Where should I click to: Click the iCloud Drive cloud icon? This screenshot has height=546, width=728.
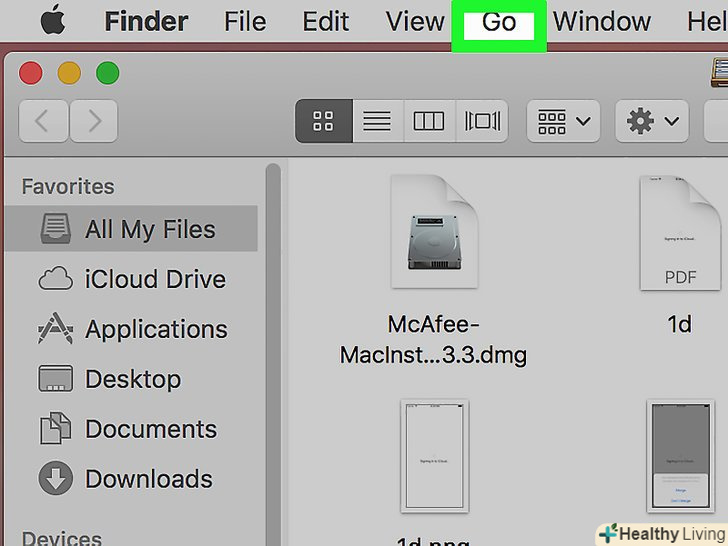(x=56, y=279)
